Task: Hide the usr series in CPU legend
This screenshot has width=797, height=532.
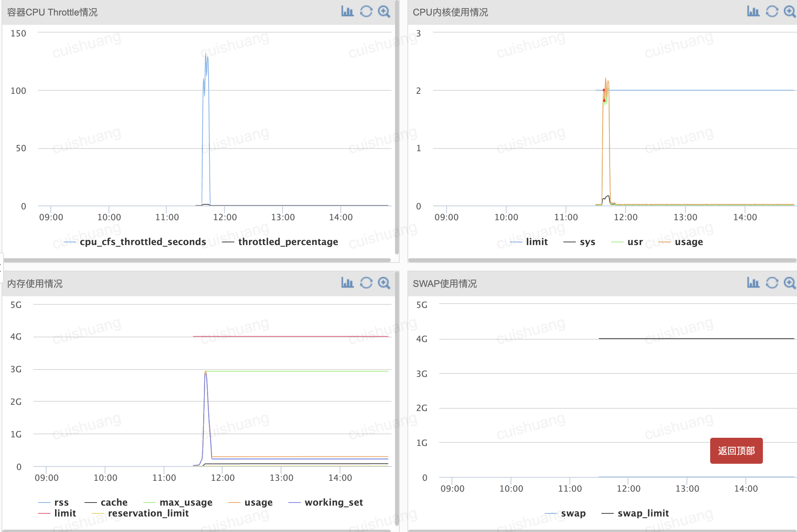Action: tap(635, 242)
